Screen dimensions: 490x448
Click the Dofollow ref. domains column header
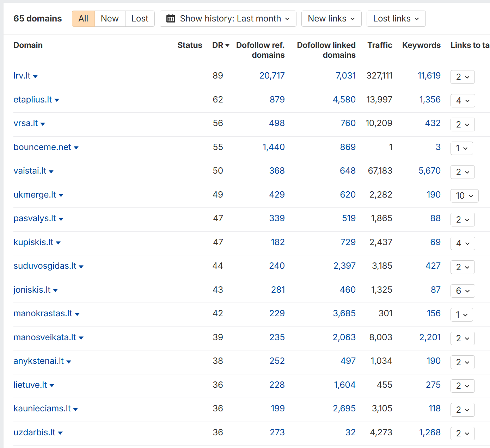[260, 50]
